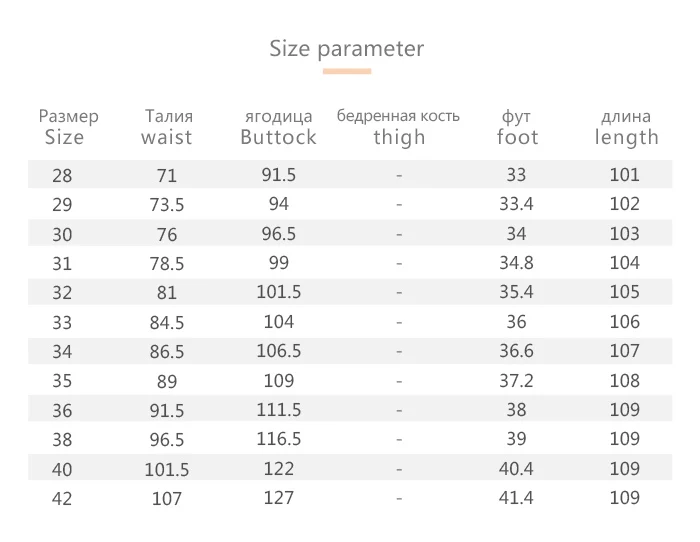
Task: Click length value 105 for size 32
Action: [x=625, y=292]
